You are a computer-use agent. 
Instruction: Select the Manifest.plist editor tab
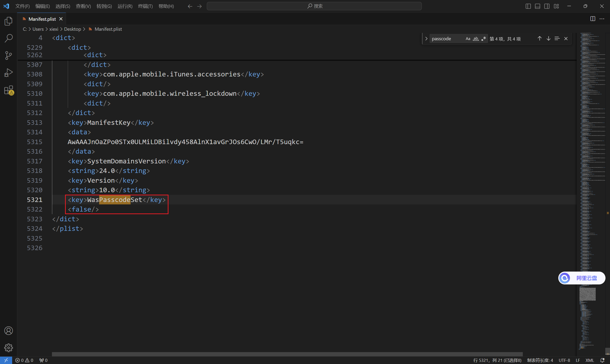coord(42,19)
